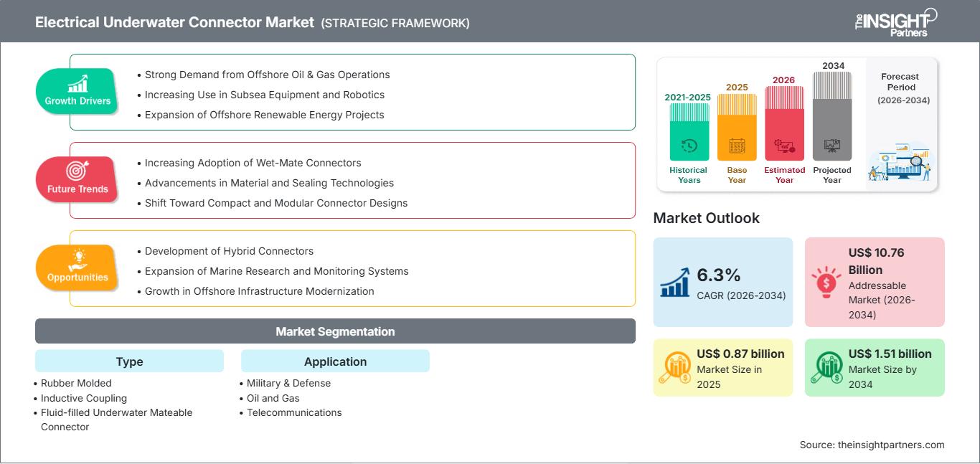Image resolution: width=980 pixels, height=464 pixels.
Task: Click the CAGR growth chart icon
Action: tap(676, 283)
